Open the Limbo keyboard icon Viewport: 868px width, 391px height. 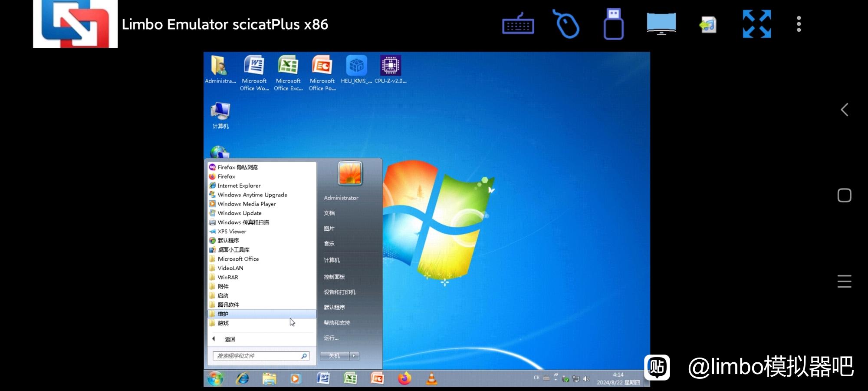518,24
